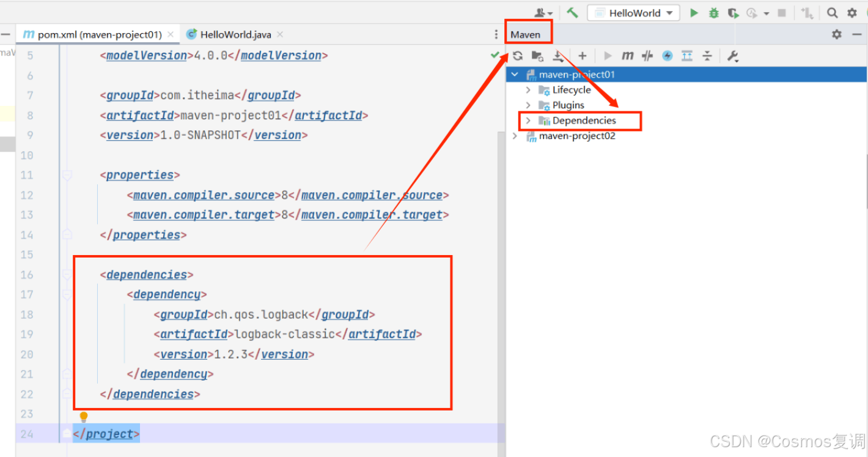The image size is (868, 457).
Task: Reload all Maven projects icon
Action: tap(518, 56)
